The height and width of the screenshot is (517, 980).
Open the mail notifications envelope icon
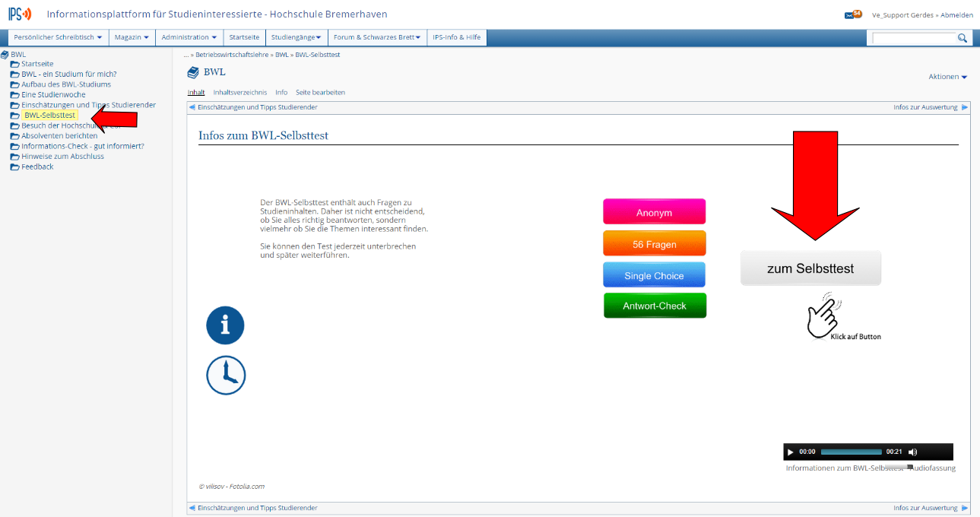pos(849,15)
